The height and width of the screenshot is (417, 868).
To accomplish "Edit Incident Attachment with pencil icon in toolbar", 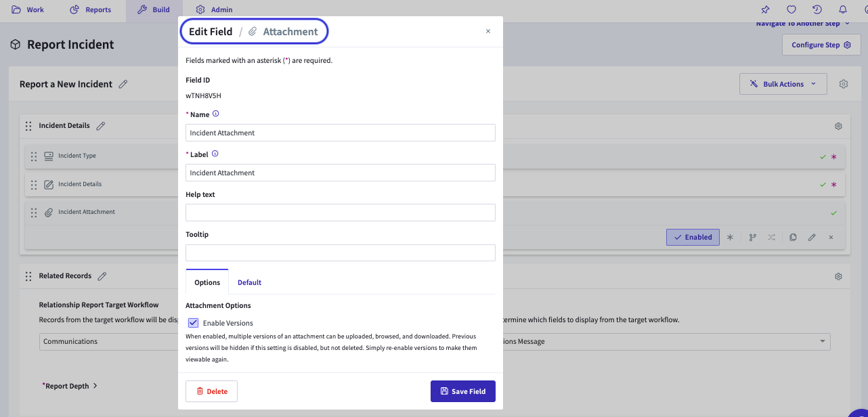I will (x=812, y=237).
